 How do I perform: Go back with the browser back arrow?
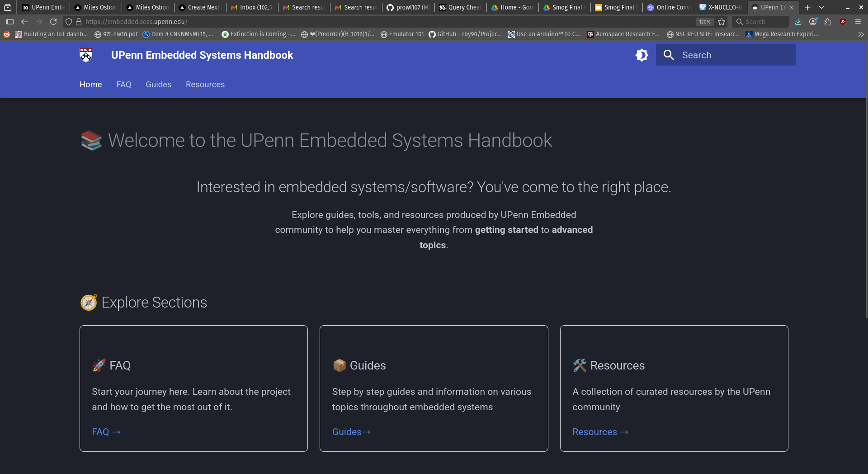coord(24,22)
